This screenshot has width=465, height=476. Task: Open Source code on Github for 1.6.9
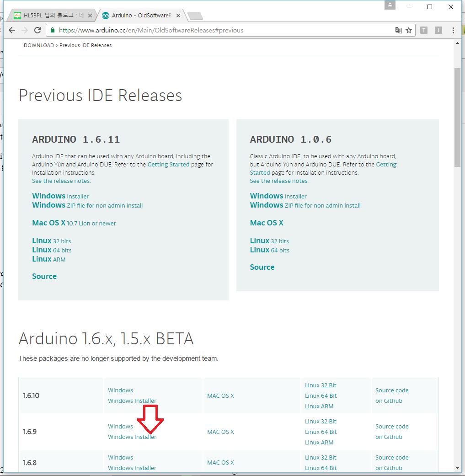point(392,432)
